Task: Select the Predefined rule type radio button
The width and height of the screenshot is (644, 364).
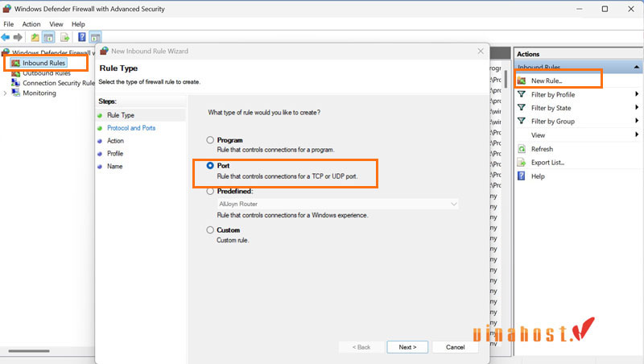Action: (x=210, y=191)
